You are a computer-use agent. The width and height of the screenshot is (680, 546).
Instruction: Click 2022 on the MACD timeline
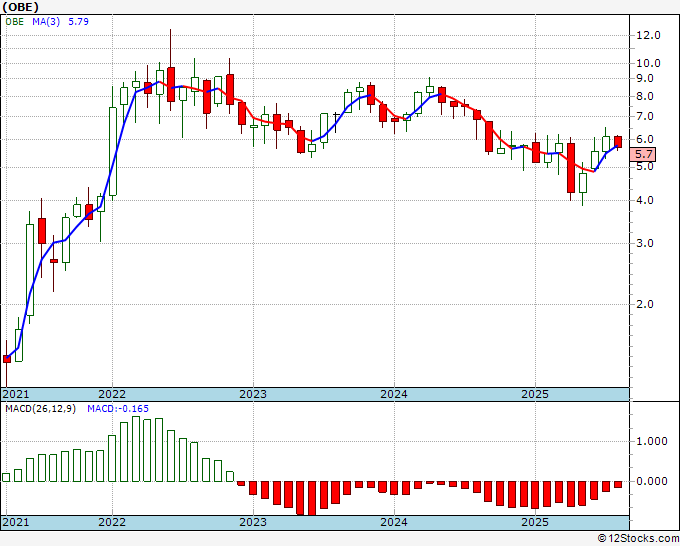pyautogui.click(x=112, y=522)
